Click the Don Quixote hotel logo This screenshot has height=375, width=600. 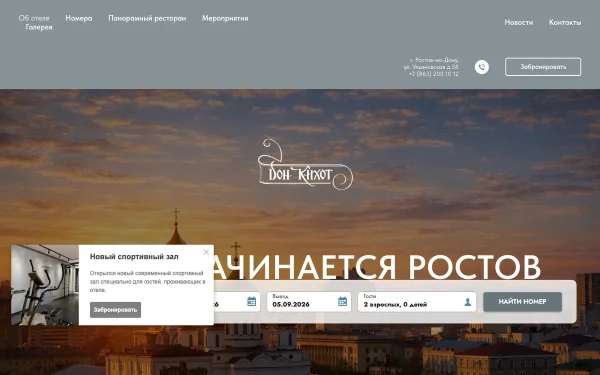305,165
